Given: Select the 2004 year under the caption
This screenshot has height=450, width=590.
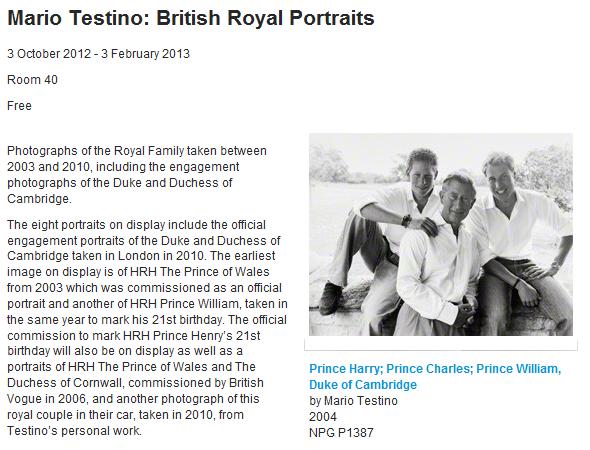Looking at the screenshot, I should [323, 417].
